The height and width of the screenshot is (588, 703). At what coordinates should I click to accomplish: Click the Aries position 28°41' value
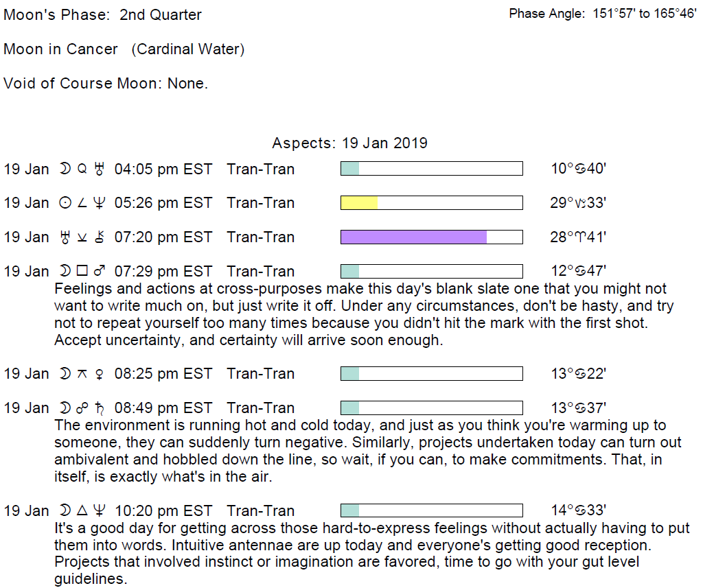578,237
